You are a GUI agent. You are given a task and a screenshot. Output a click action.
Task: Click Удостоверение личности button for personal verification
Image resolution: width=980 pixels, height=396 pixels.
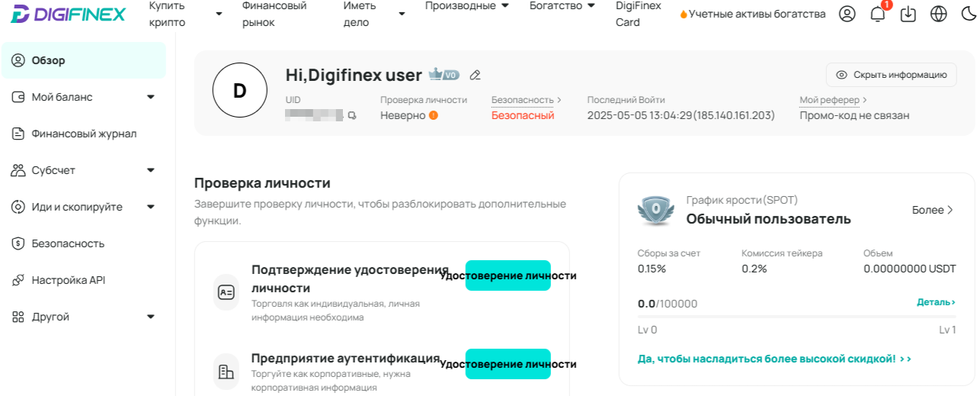508,275
